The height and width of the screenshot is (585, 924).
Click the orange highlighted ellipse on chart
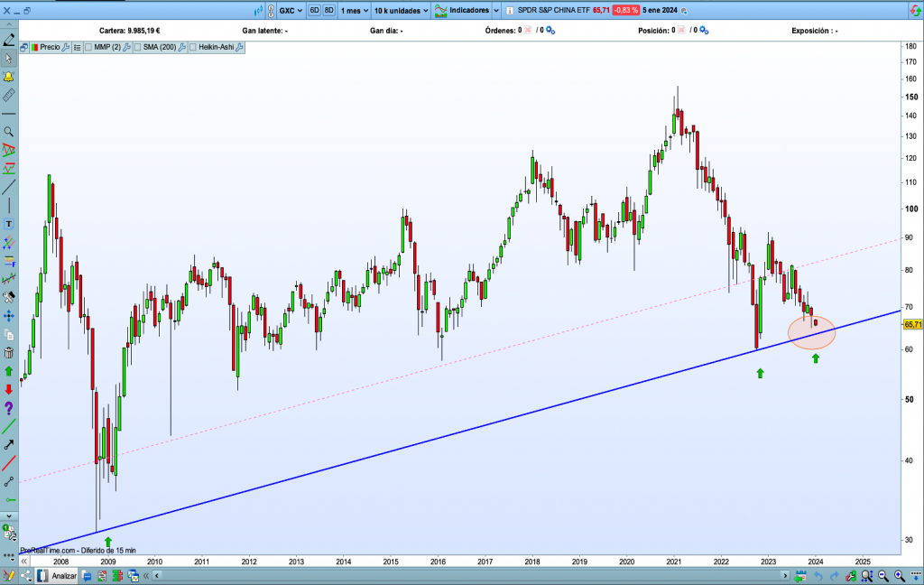(x=811, y=333)
